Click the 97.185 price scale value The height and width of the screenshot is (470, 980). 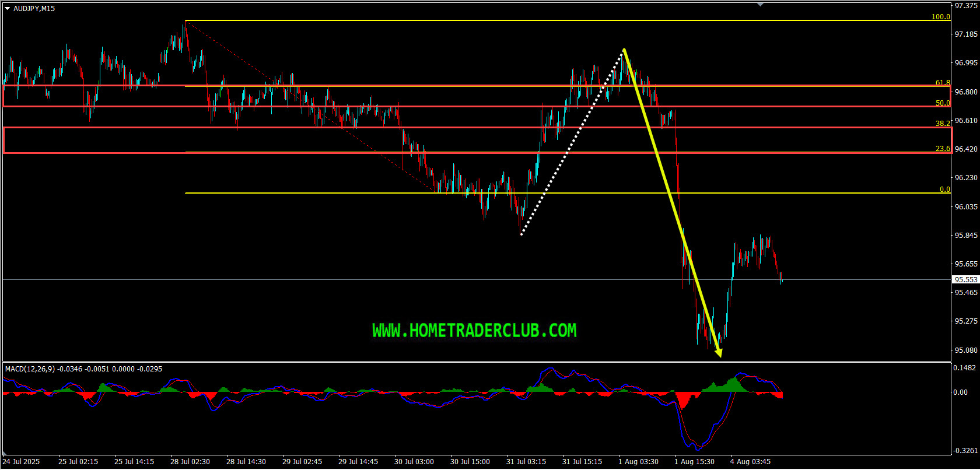[965, 34]
